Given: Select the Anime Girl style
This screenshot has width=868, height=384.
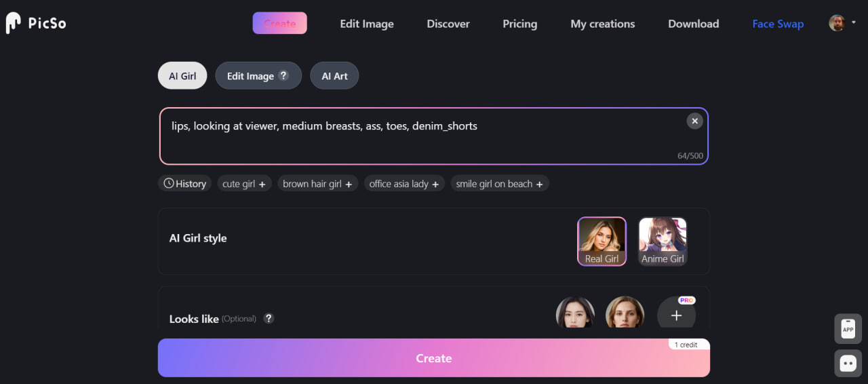Looking at the screenshot, I should [663, 242].
